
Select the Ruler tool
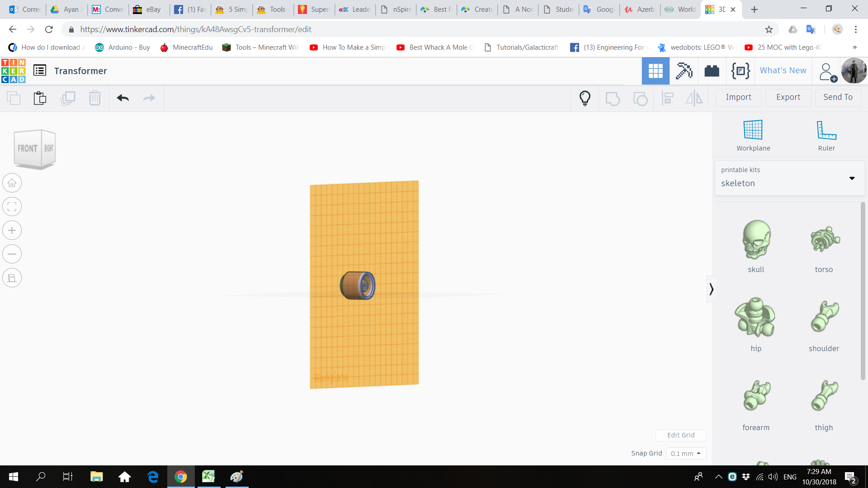tap(826, 134)
